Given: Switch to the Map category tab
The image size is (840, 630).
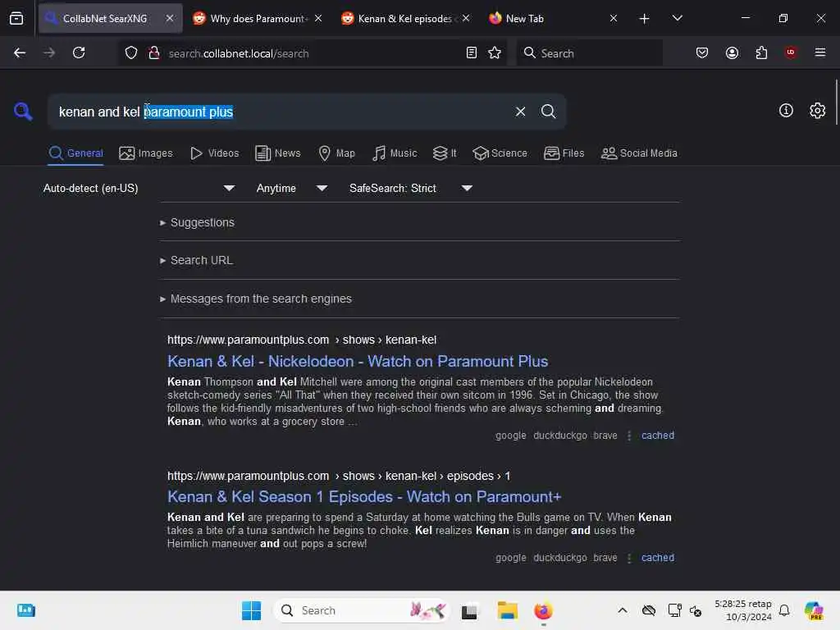Looking at the screenshot, I should (x=336, y=153).
